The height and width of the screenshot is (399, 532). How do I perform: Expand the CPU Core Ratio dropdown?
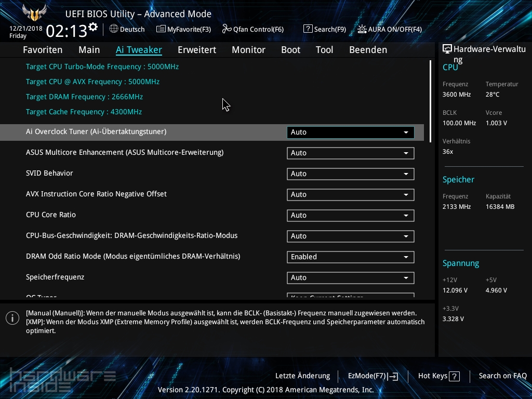350,215
